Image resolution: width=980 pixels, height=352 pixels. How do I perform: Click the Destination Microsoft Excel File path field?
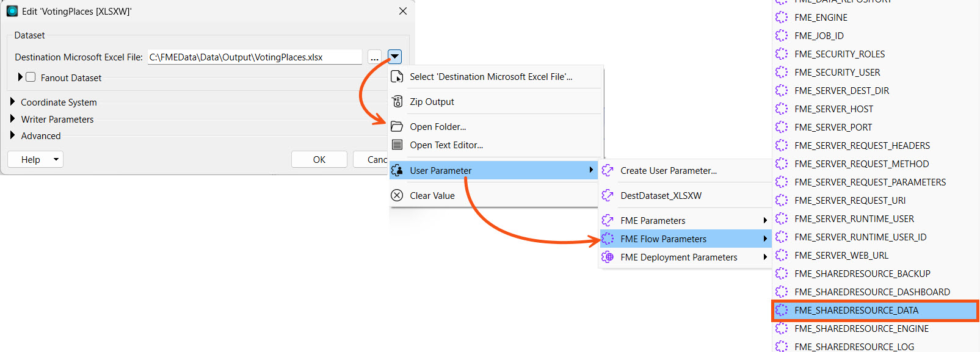[x=254, y=57]
